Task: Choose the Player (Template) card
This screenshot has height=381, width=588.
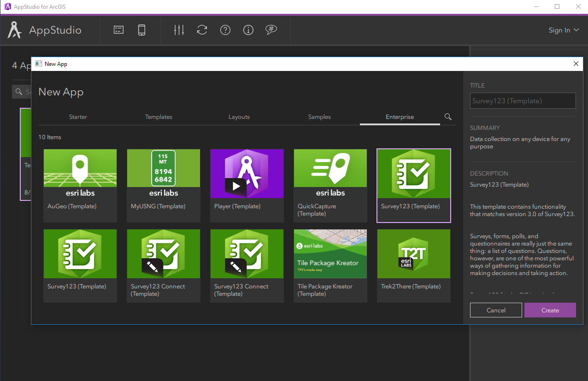Action: click(x=247, y=186)
